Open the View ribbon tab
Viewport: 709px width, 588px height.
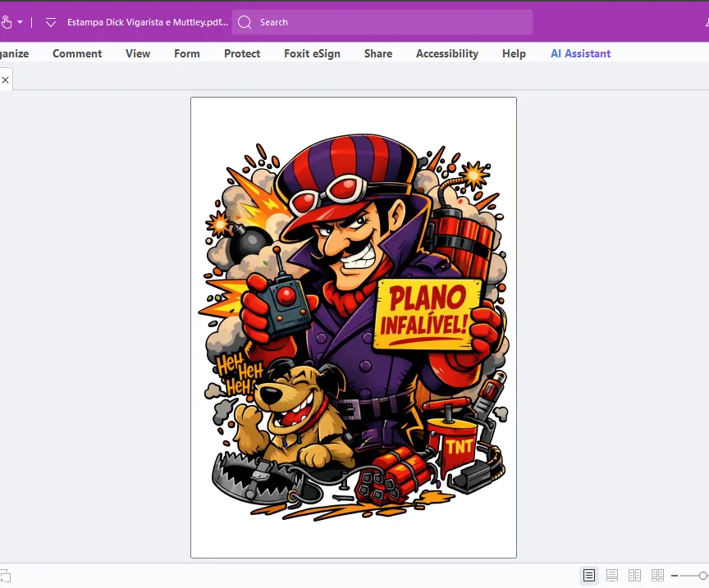[138, 53]
